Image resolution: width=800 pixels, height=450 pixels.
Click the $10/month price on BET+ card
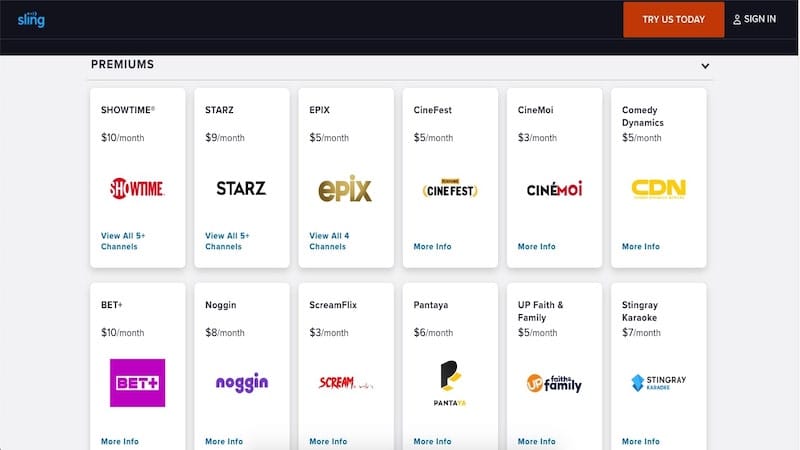pyautogui.click(x=122, y=333)
